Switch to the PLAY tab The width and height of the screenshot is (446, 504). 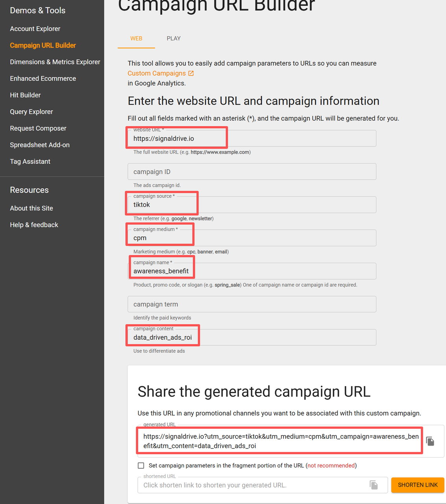click(x=174, y=39)
